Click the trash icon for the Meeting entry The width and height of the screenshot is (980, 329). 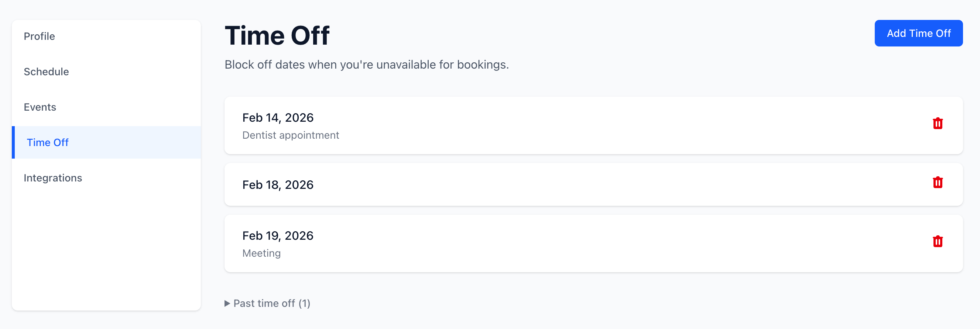(938, 242)
